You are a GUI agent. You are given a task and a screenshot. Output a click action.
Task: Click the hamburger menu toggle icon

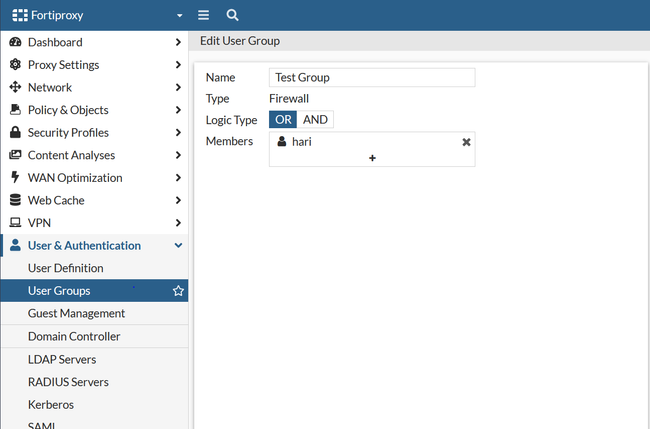coord(203,15)
